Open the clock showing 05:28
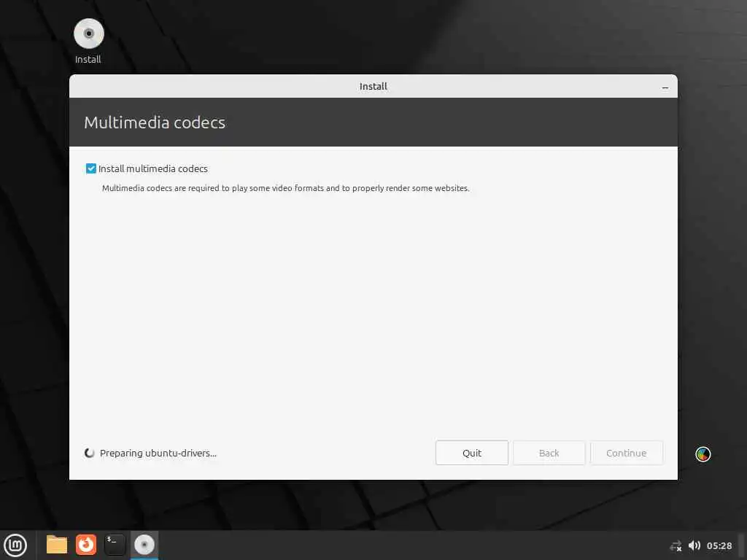 719,545
